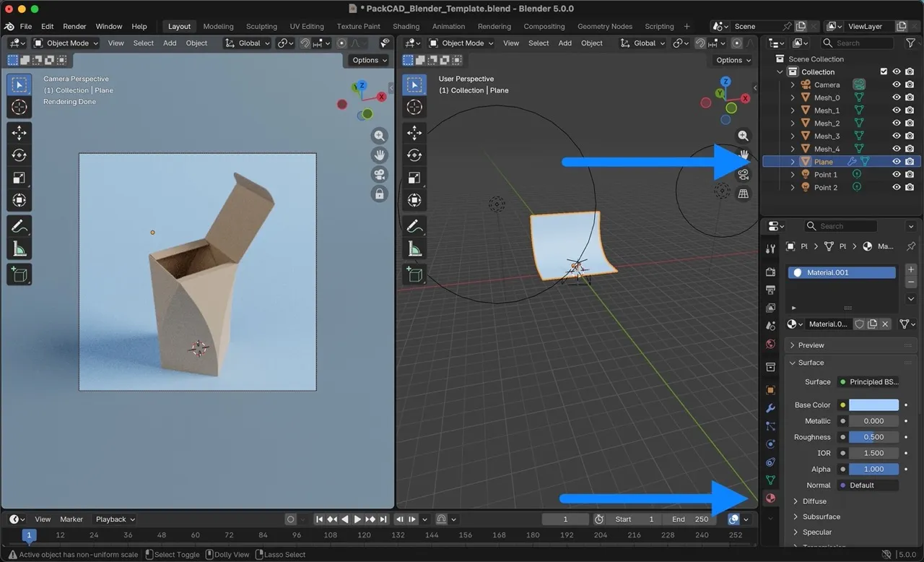Click the Add Cube tool in left viewport
This screenshot has width=924, height=562.
coord(19,274)
